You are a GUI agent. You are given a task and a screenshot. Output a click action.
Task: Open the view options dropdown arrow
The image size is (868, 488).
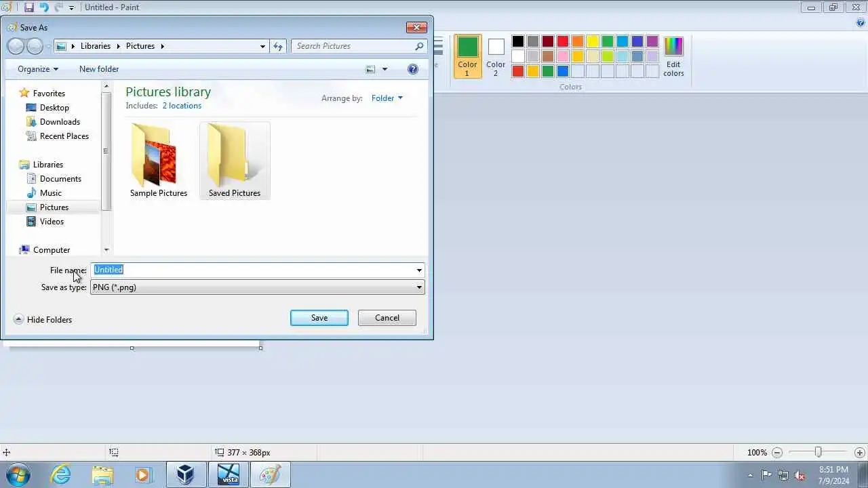click(x=384, y=69)
